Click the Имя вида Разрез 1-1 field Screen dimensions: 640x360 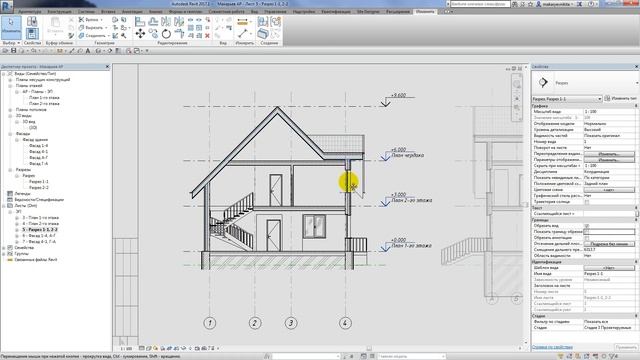(x=609, y=274)
